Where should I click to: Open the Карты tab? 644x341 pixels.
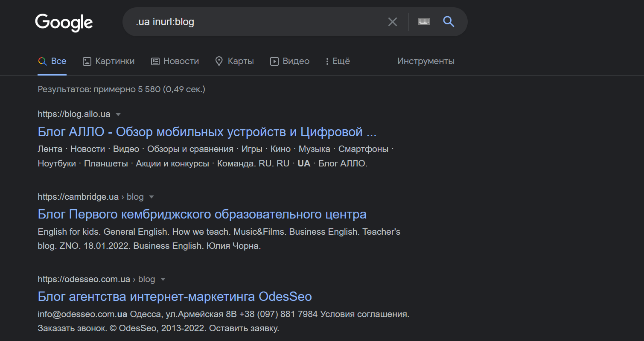pos(234,61)
